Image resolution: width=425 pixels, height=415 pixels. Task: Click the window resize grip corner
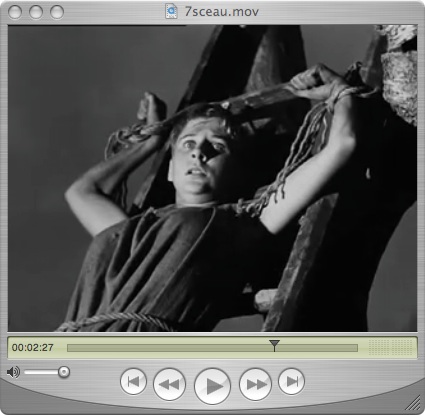tap(413, 403)
